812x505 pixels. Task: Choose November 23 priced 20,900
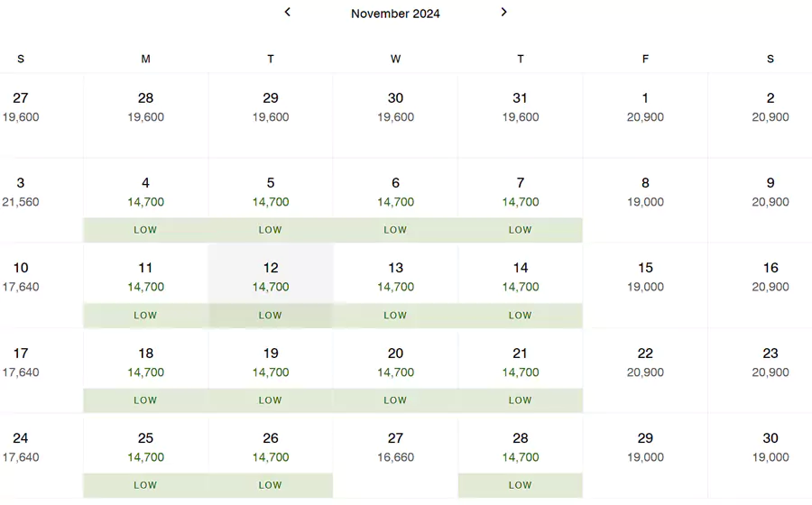[770, 363]
